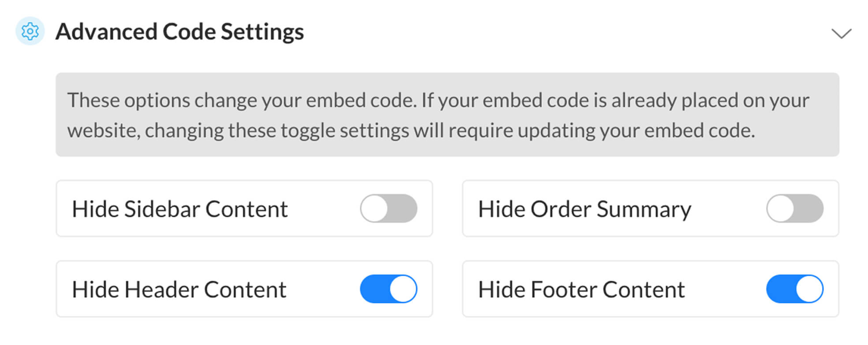Click the blue track of the Hide Footer switch
The width and height of the screenshot is (868, 345).
click(780, 289)
